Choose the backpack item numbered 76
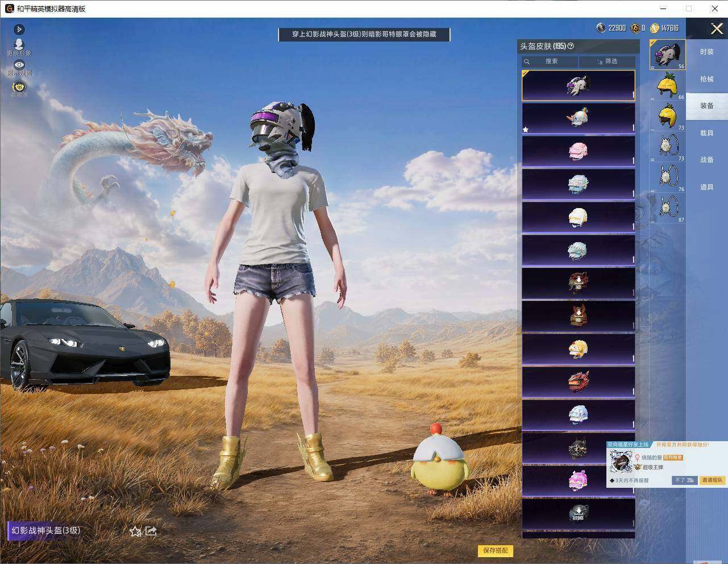 pos(668,177)
